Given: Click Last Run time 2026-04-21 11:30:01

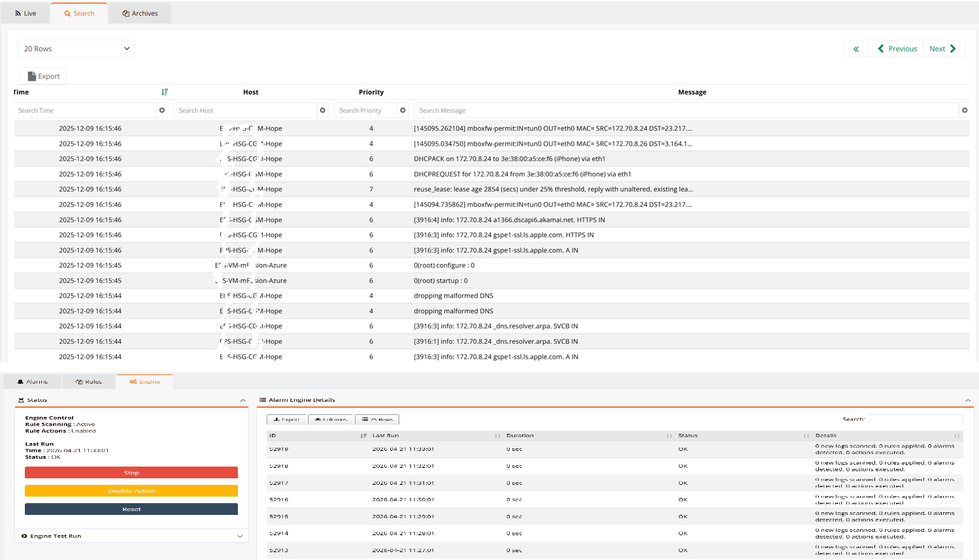Looking at the screenshot, I should (403, 499).
